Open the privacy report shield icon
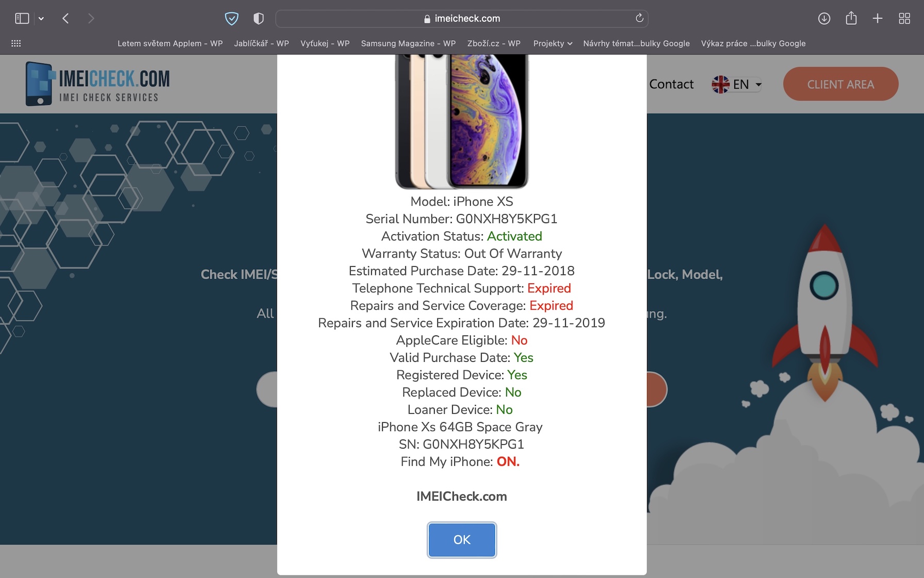Image resolution: width=924 pixels, height=578 pixels. (259, 19)
